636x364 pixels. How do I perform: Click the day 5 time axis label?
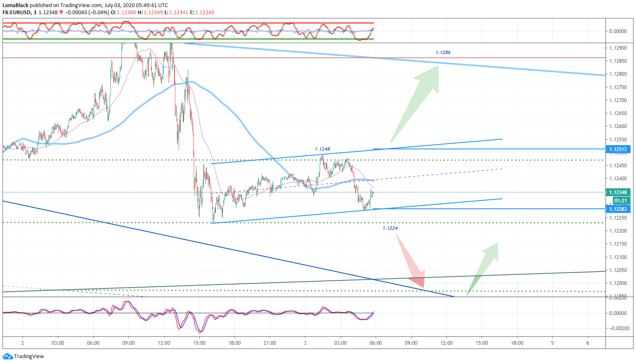coord(552,343)
